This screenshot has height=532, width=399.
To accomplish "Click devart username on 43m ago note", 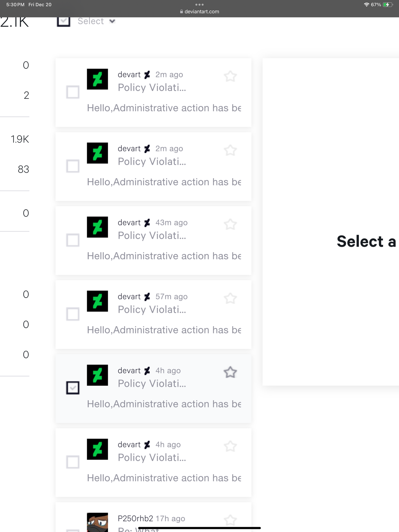I will tap(129, 222).
